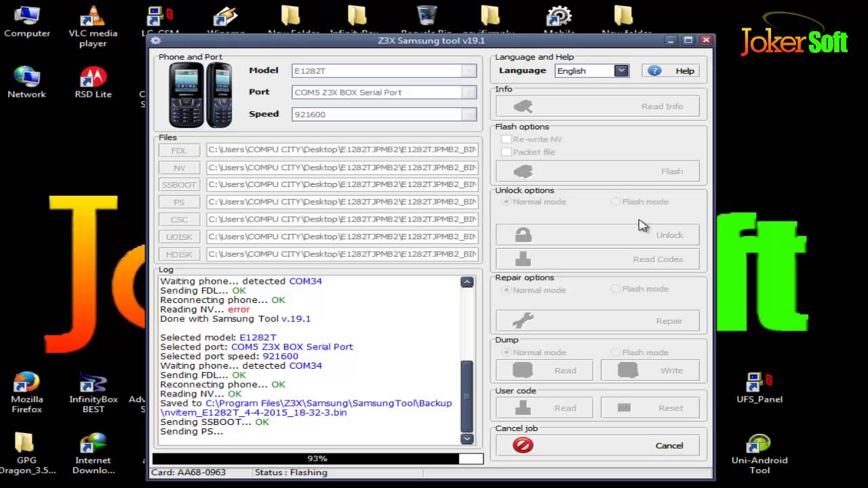Screen dimensions: 868x488
Task: Tick the Packet file checkbox
Action: pos(506,152)
